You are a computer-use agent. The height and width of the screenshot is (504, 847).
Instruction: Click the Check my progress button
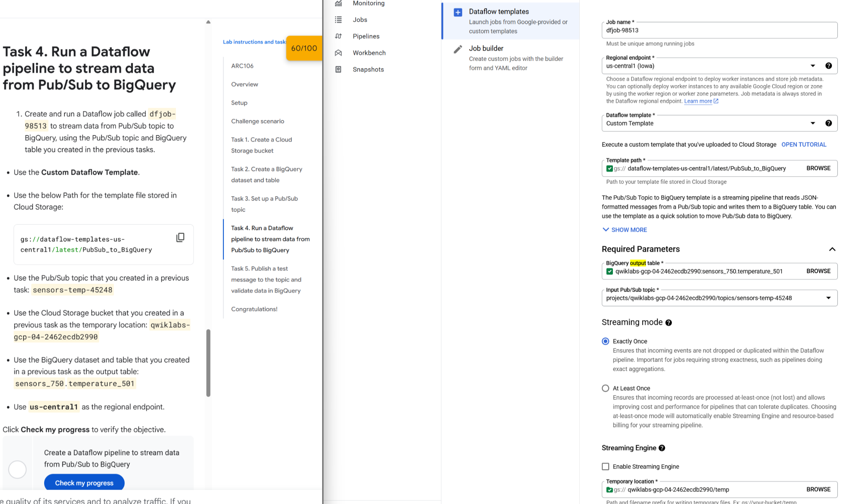pyautogui.click(x=84, y=483)
